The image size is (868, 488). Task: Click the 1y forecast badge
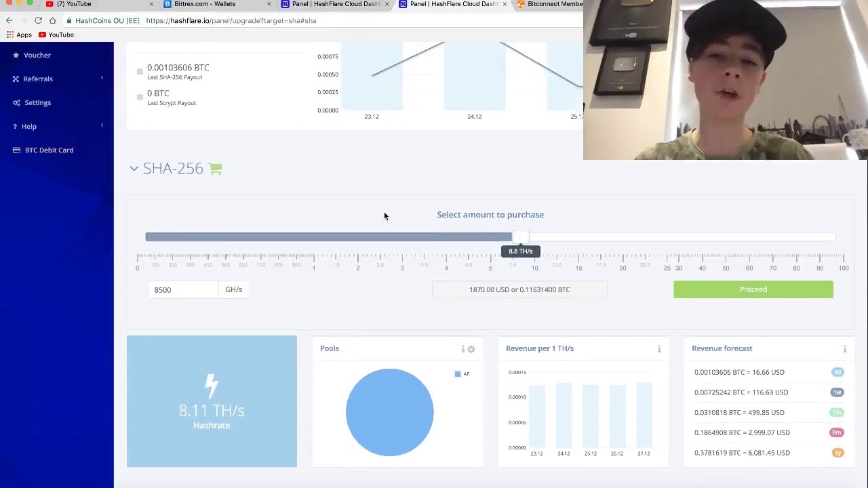click(837, 453)
